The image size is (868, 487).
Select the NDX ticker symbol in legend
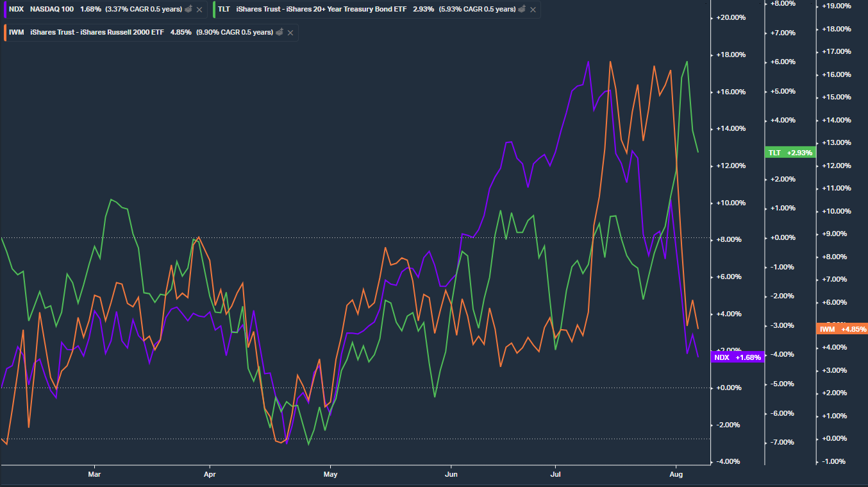pos(17,10)
